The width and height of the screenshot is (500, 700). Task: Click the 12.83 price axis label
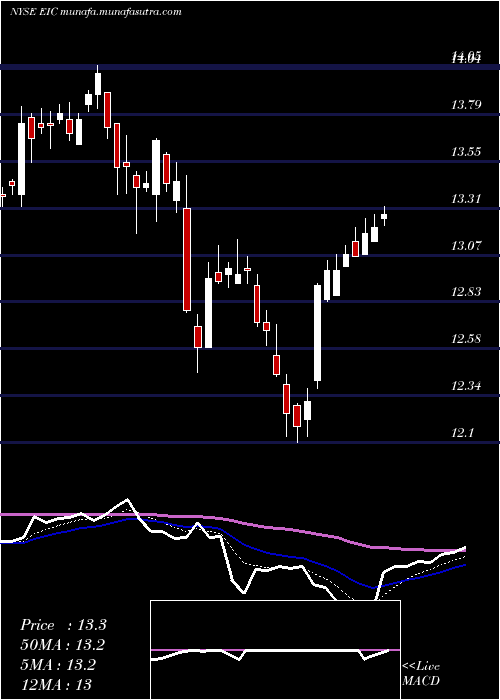(466, 292)
